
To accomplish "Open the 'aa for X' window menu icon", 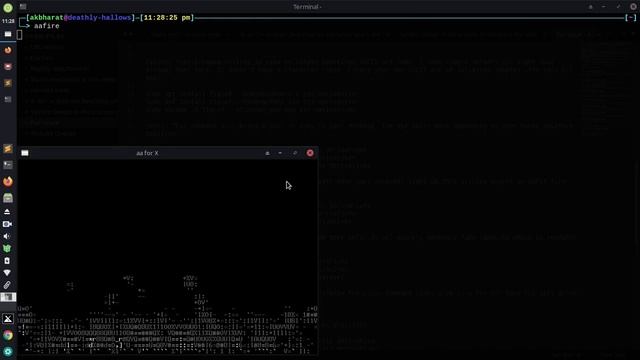I will [x=25, y=153].
